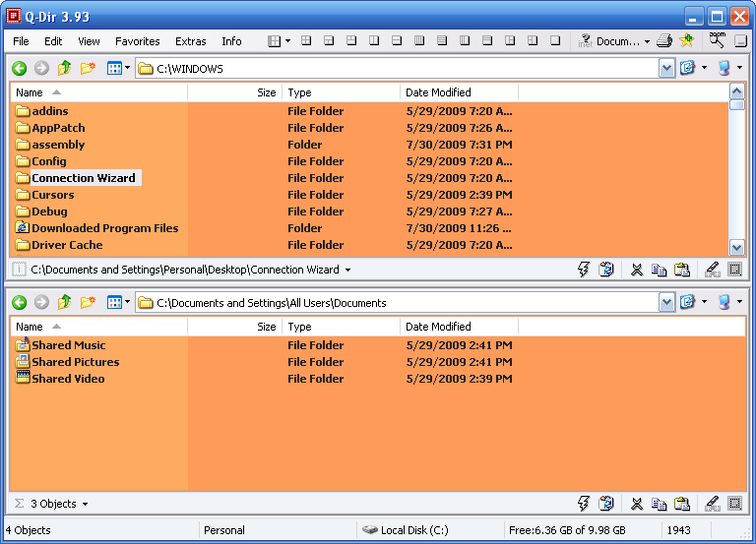Viewport: 756px width, 544px height.
Task: Sort the top pane by Type column
Action: [x=342, y=92]
